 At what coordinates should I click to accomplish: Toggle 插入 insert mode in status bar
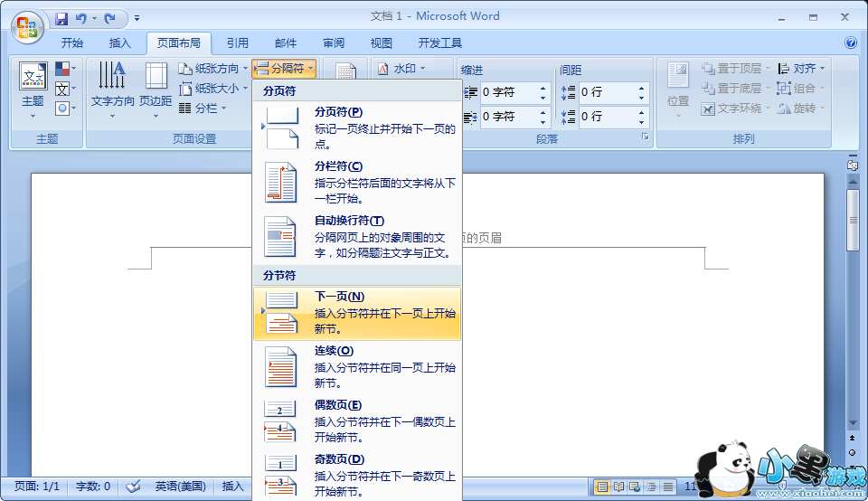(x=233, y=487)
